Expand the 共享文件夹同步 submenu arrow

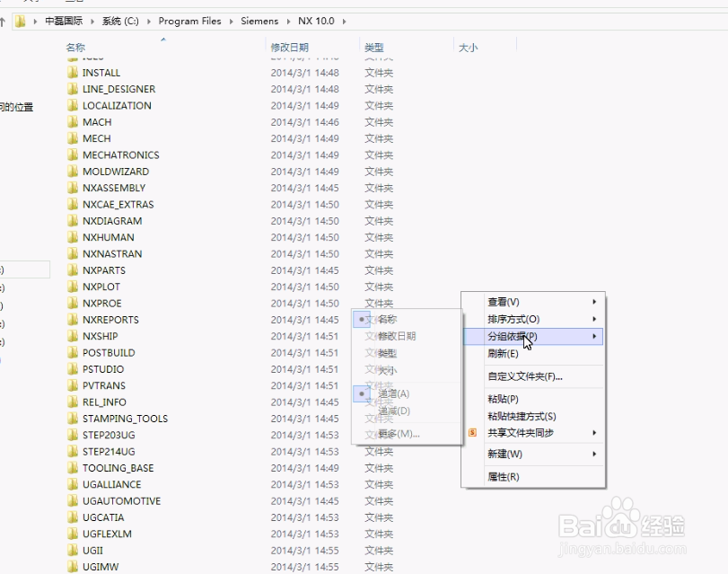coord(594,433)
